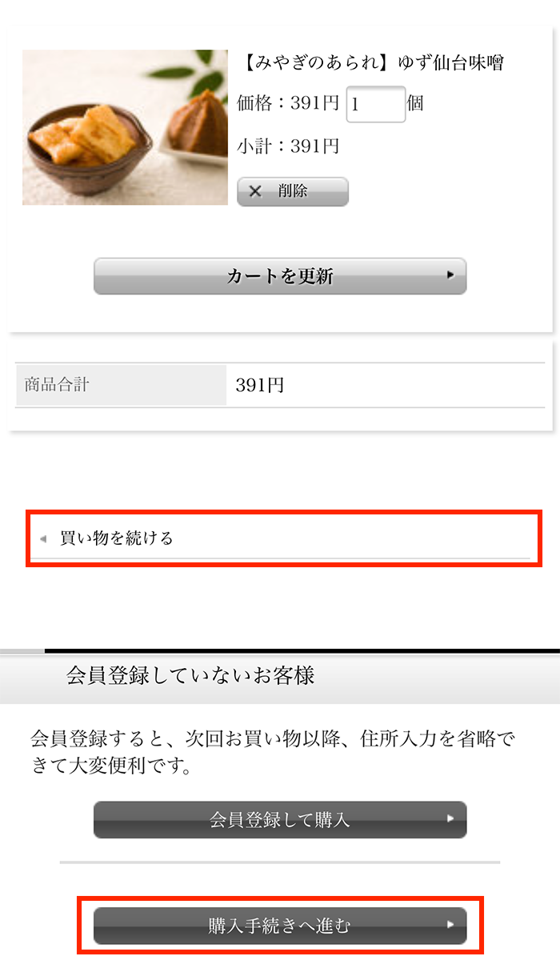Open the rice cracker product thumbnail
560x960 pixels.
(x=125, y=127)
